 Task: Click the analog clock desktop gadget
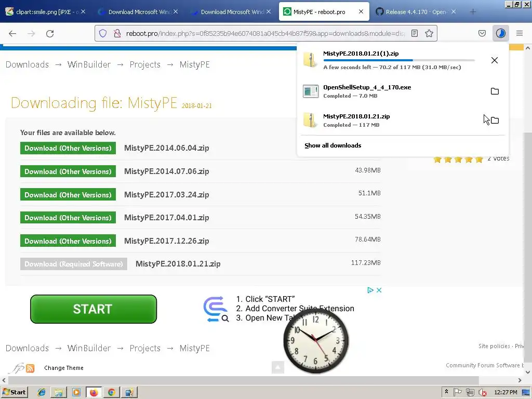point(316,340)
